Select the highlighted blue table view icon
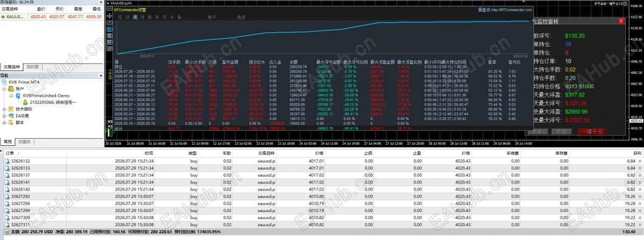 (109, 29)
